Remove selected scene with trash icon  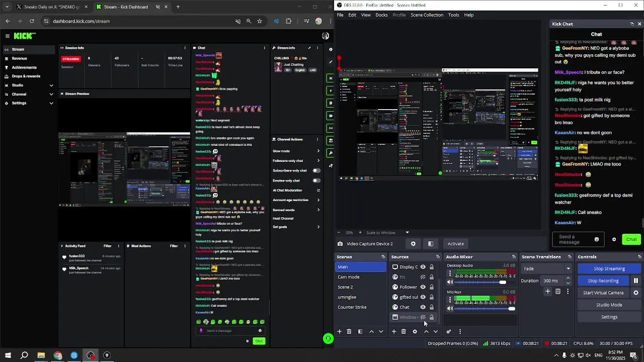click(x=349, y=331)
